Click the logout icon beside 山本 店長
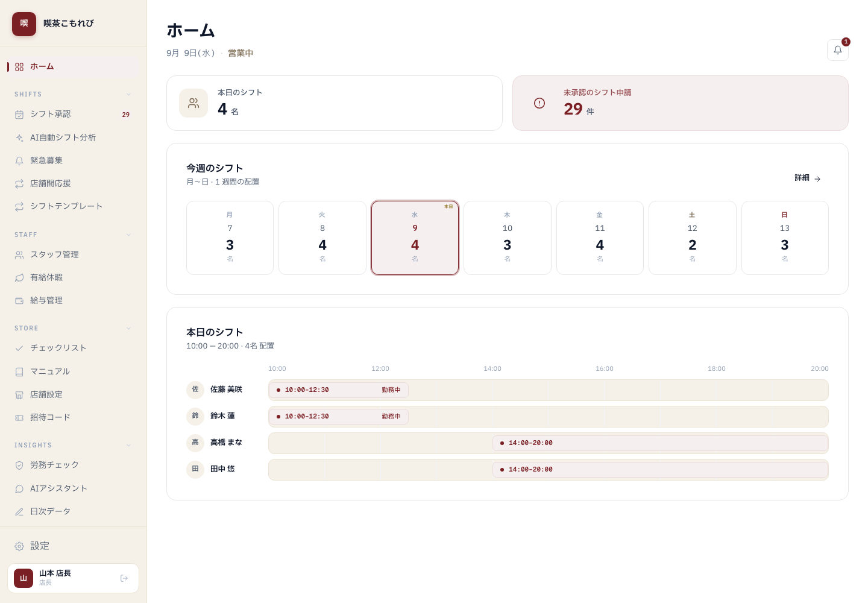The width and height of the screenshot is (868, 603). pyautogui.click(x=124, y=578)
